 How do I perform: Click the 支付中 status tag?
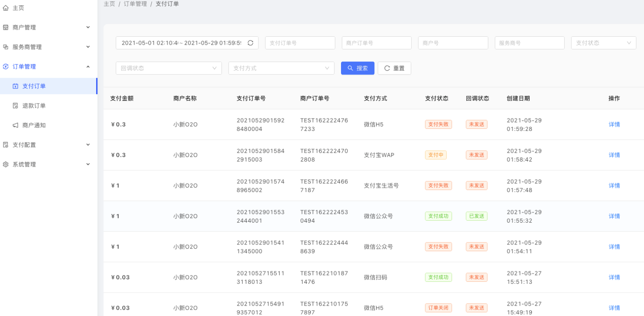(436, 155)
